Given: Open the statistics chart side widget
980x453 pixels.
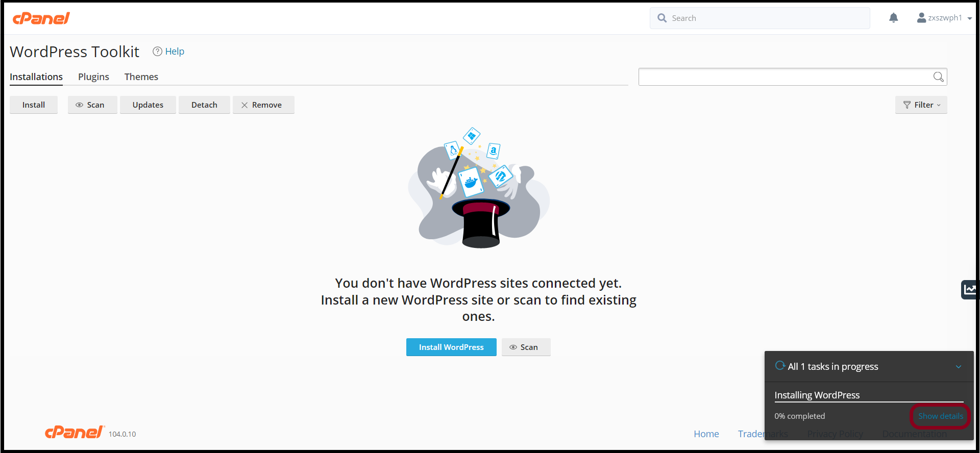Looking at the screenshot, I should pos(970,290).
